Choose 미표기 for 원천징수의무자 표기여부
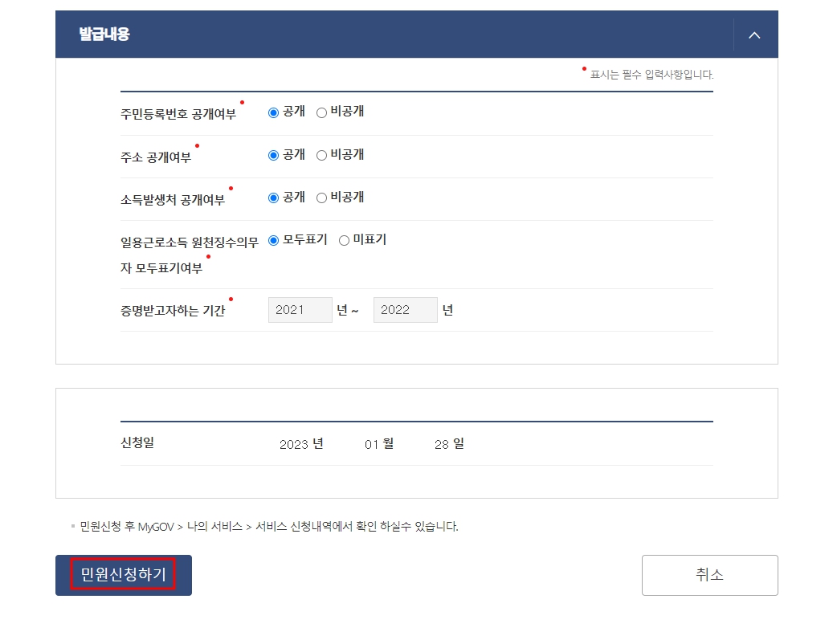Image resolution: width=833 pixels, height=644 pixels. tap(343, 239)
